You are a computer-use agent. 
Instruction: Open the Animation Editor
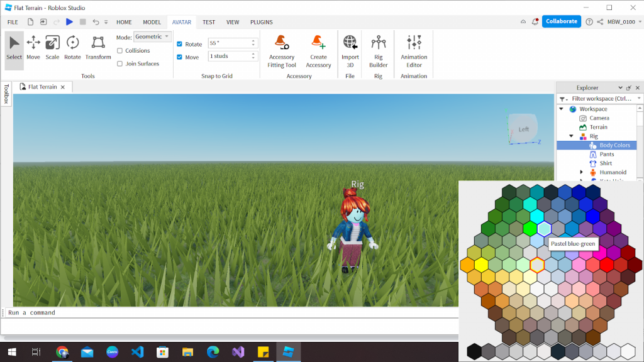tap(413, 50)
